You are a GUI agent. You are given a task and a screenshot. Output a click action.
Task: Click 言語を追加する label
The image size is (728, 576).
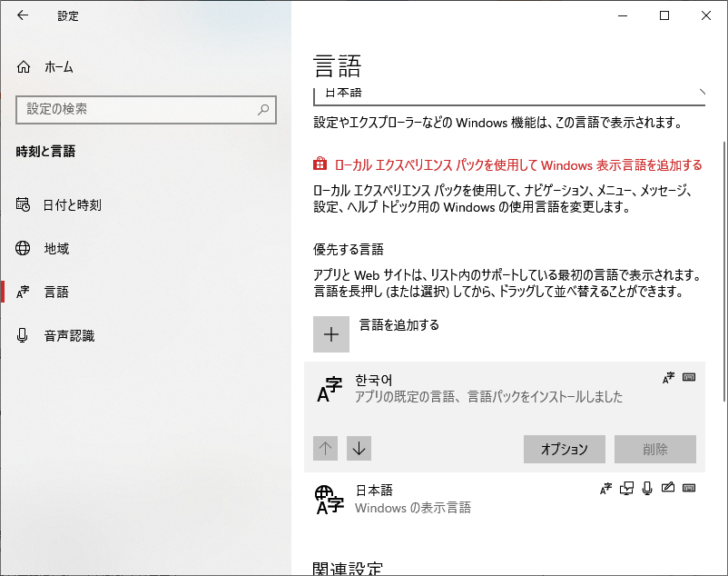tap(398, 324)
